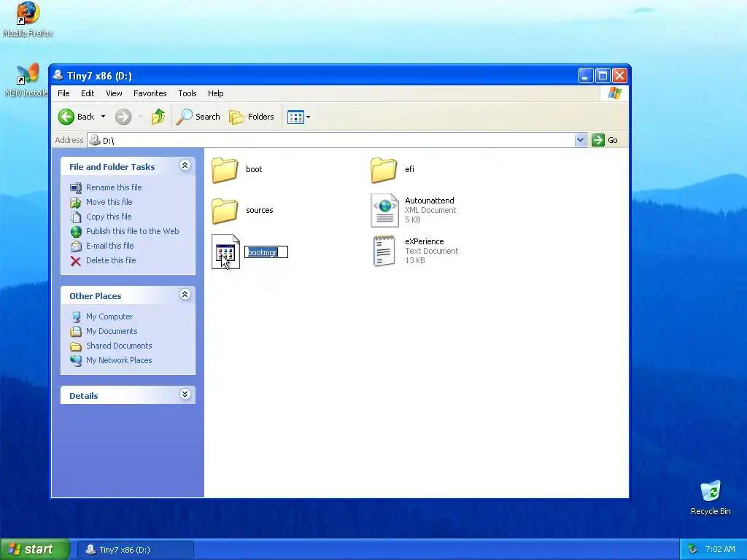This screenshot has width=747, height=560.
Task: Click Publish this file to the Web
Action: click(133, 231)
